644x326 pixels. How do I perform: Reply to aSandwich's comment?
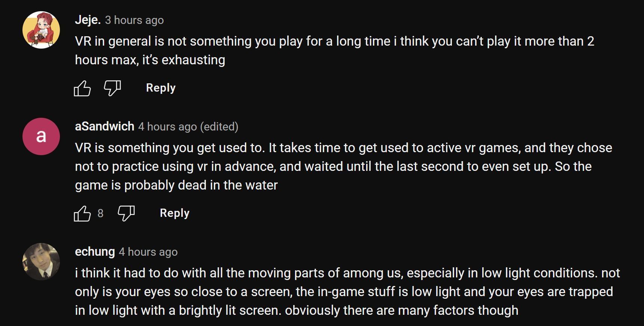click(x=174, y=213)
